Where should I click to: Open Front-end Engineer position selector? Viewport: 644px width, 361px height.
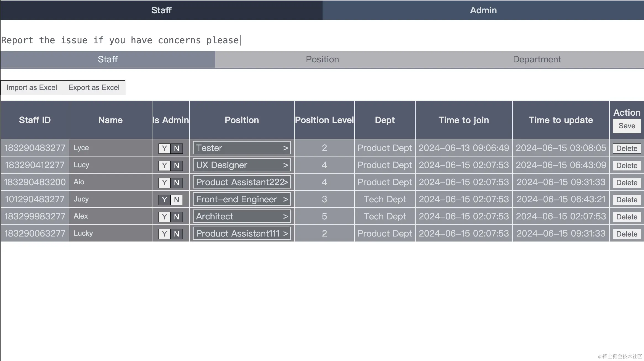[242, 199]
